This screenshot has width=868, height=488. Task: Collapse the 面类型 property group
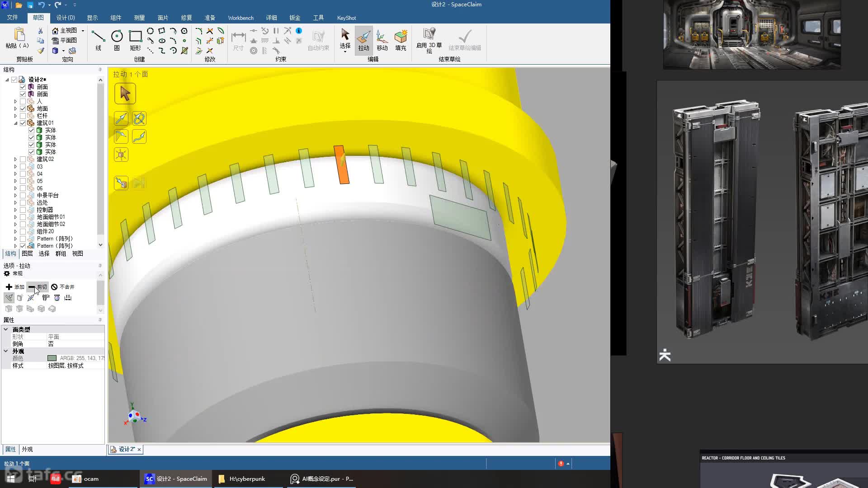tap(6, 329)
